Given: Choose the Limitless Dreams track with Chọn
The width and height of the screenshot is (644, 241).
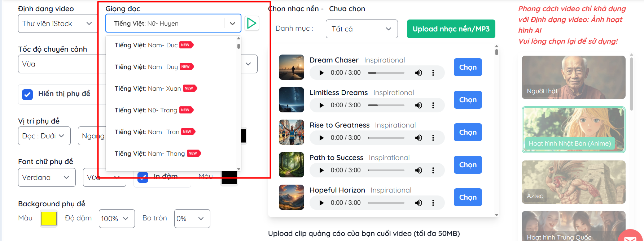Looking at the screenshot, I should [x=468, y=100].
